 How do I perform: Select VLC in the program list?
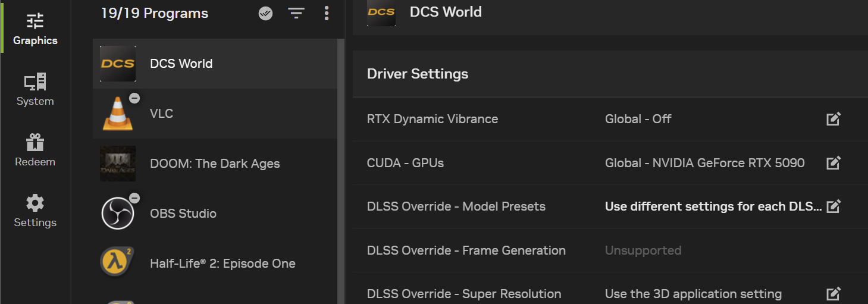[x=215, y=114]
